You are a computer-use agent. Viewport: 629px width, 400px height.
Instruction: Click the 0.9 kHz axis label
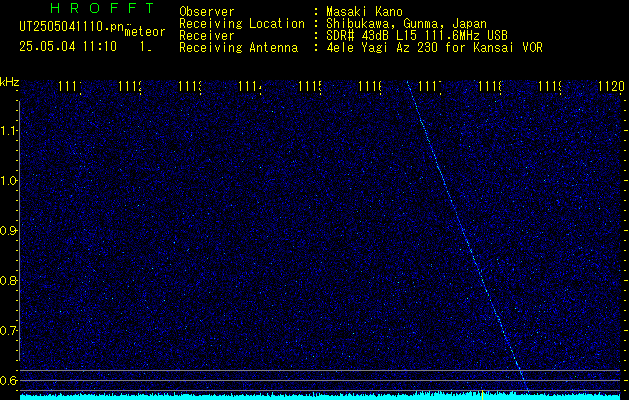click(x=8, y=230)
